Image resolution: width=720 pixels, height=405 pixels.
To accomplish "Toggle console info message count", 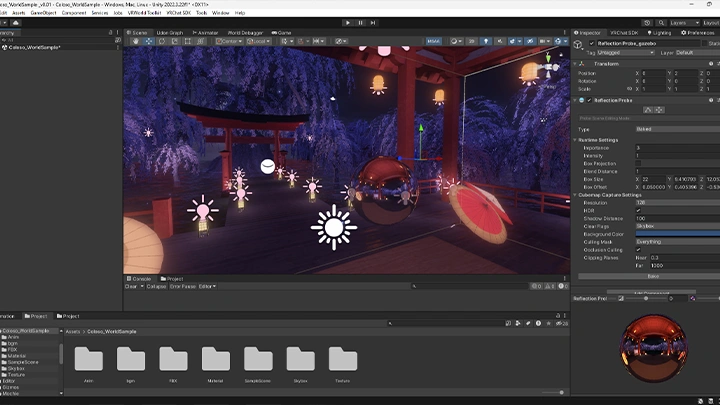I will 536,286.
